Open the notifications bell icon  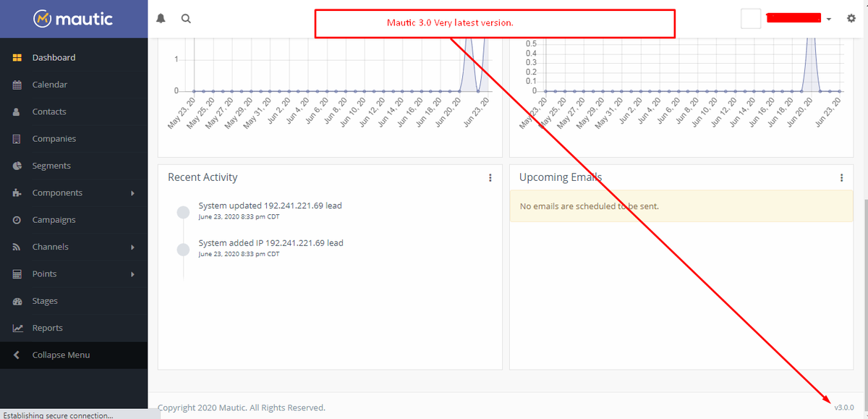pyautogui.click(x=161, y=19)
